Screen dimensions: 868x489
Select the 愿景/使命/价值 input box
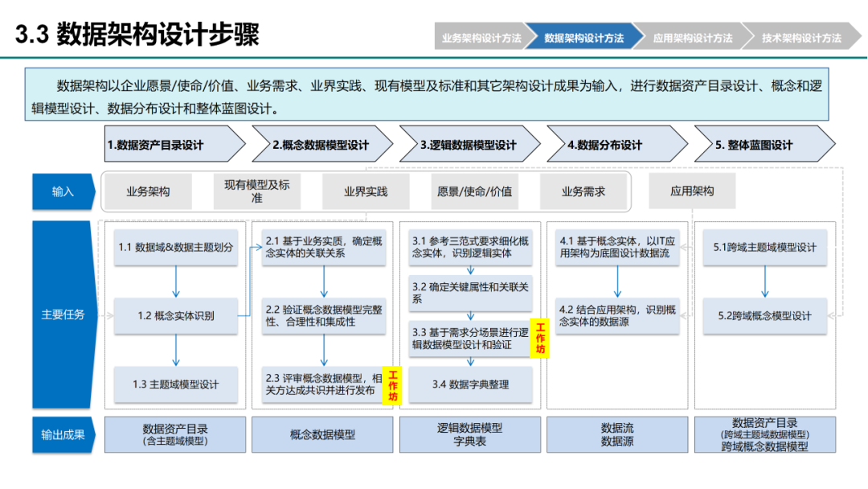[474, 191]
